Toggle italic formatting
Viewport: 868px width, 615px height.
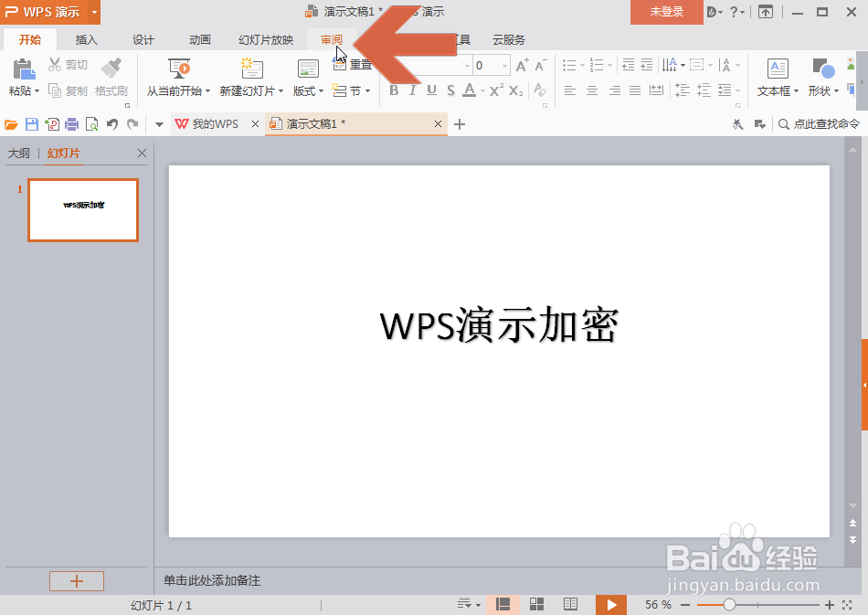pos(412,91)
